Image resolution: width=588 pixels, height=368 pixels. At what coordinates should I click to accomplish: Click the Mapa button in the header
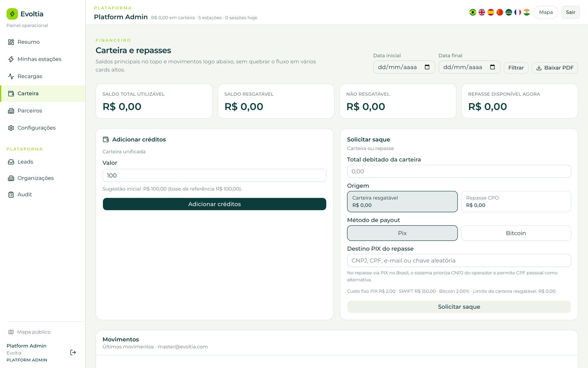click(546, 12)
